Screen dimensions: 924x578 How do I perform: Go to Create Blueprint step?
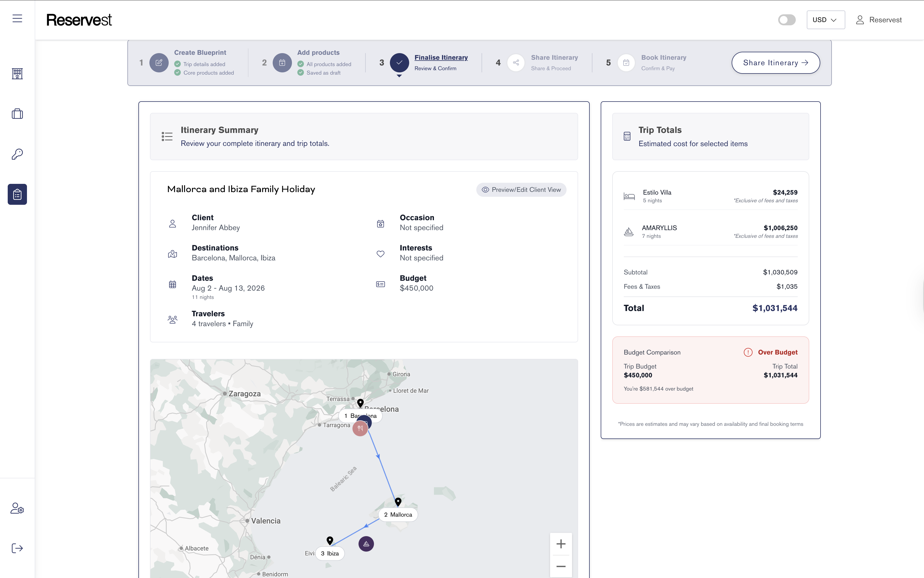click(x=200, y=53)
